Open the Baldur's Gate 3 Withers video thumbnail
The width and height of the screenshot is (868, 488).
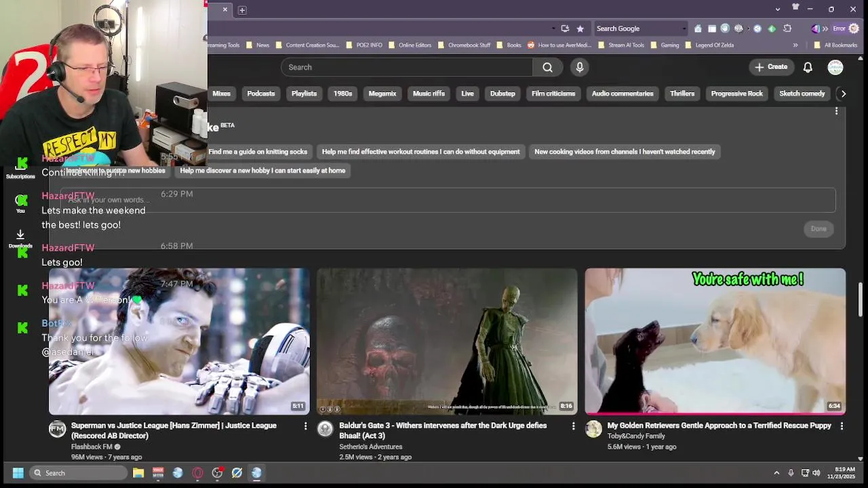pyautogui.click(x=447, y=341)
